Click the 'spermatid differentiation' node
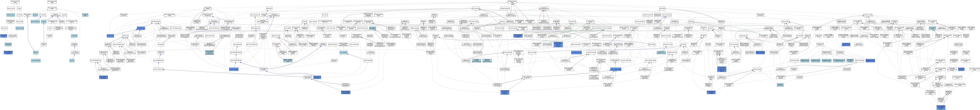The image size is (980, 110). (x=236, y=52)
